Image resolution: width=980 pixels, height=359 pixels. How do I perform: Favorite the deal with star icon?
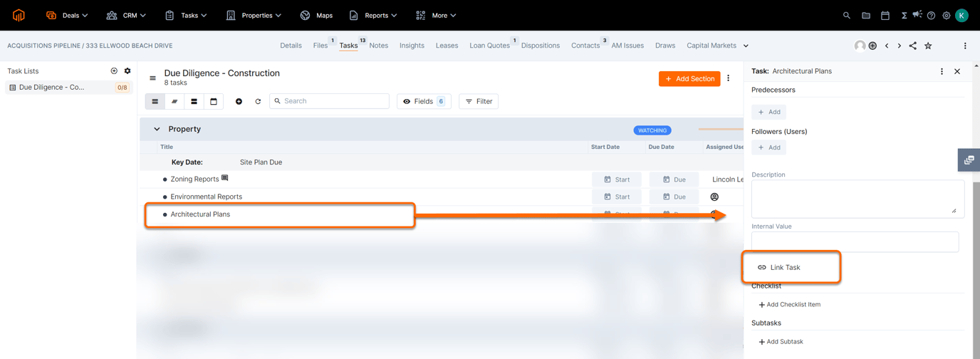coord(928,46)
